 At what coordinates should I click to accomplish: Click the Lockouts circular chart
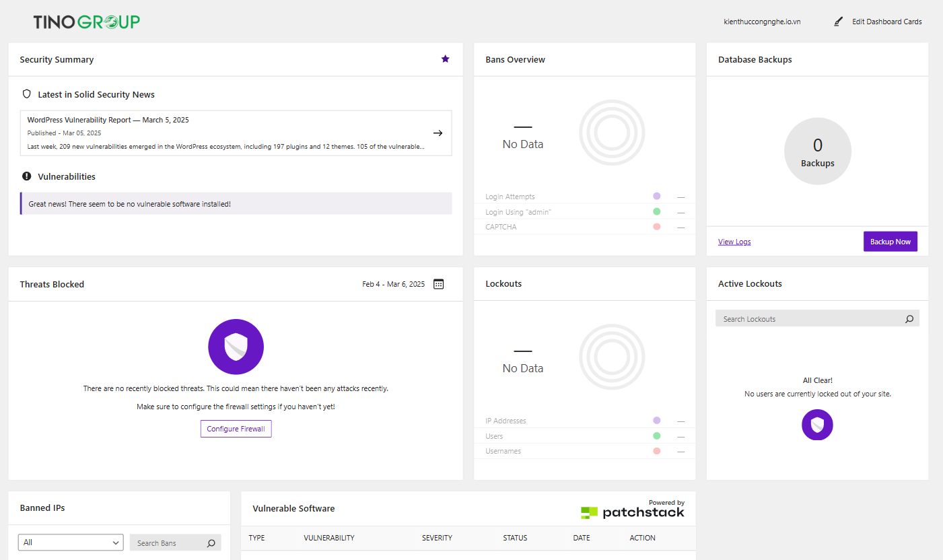click(612, 357)
